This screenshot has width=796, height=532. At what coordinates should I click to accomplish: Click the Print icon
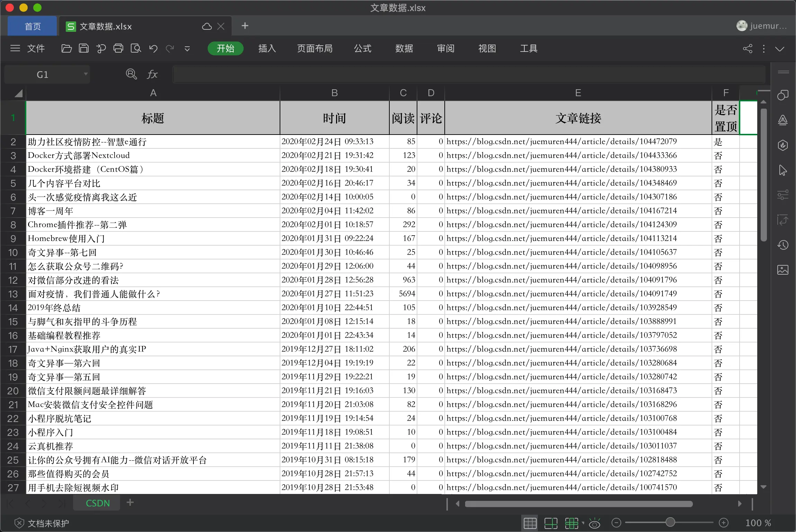[x=118, y=48]
